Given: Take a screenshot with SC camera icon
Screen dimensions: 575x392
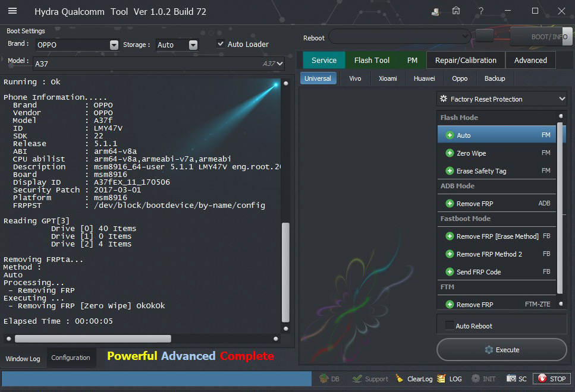Looking at the screenshot, I should point(511,378).
